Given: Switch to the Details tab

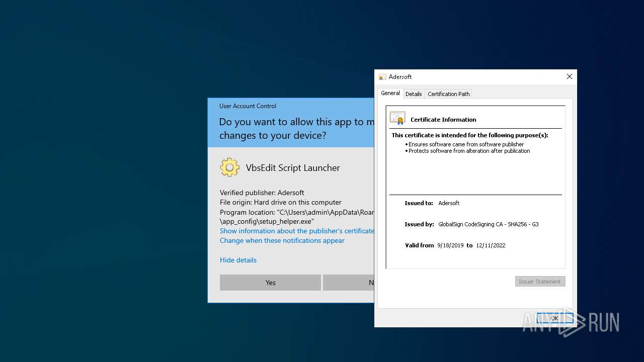Looking at the screenshot, I should pos(414,94).
